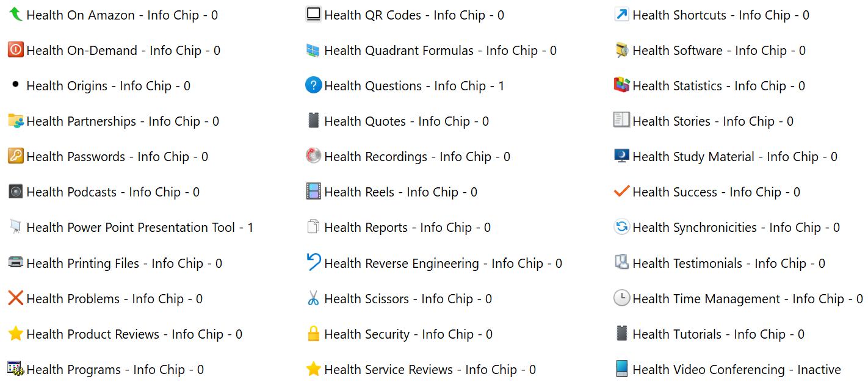The height and width of the screenshot is (385, 868).
Task: Click the scissors icon for Health Scissors
Action: 313,298
